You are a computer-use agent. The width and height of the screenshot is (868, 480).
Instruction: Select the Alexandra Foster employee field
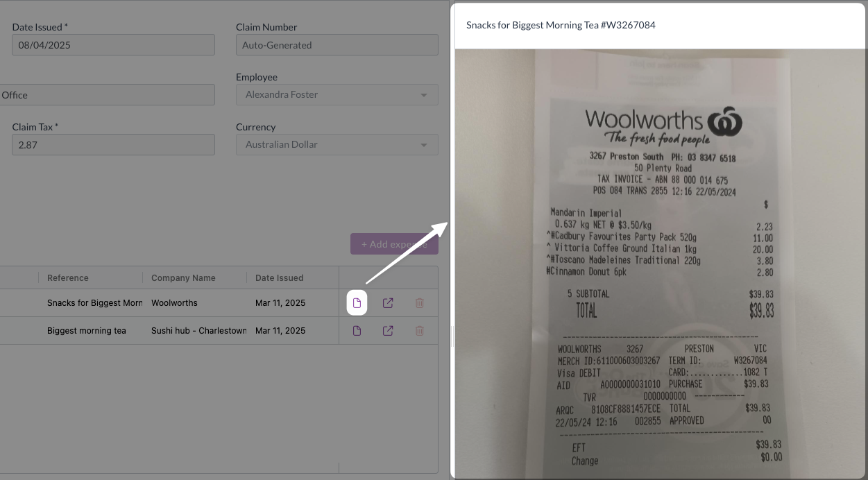[337, 95]
